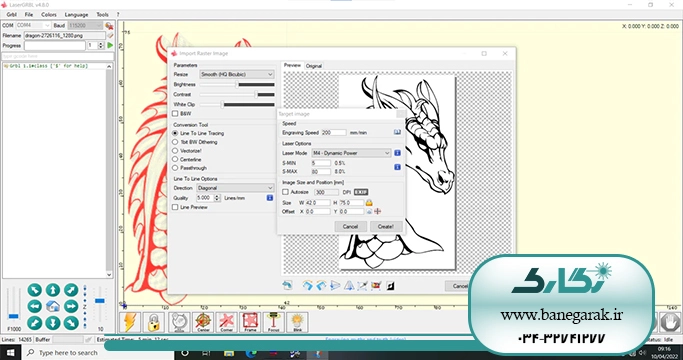Open the Resize method dropdown
This screenshot has height=360, width=683.
click(x=237, y=75)
